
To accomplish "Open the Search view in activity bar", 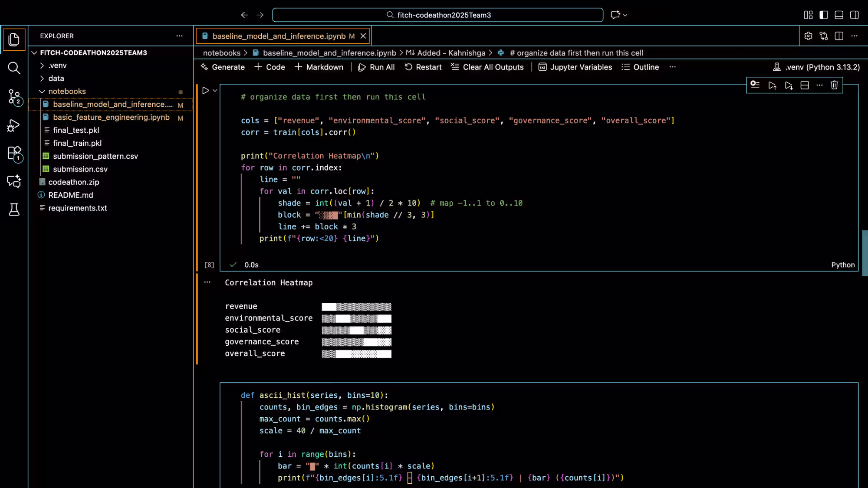I will [x=14, y=68].
